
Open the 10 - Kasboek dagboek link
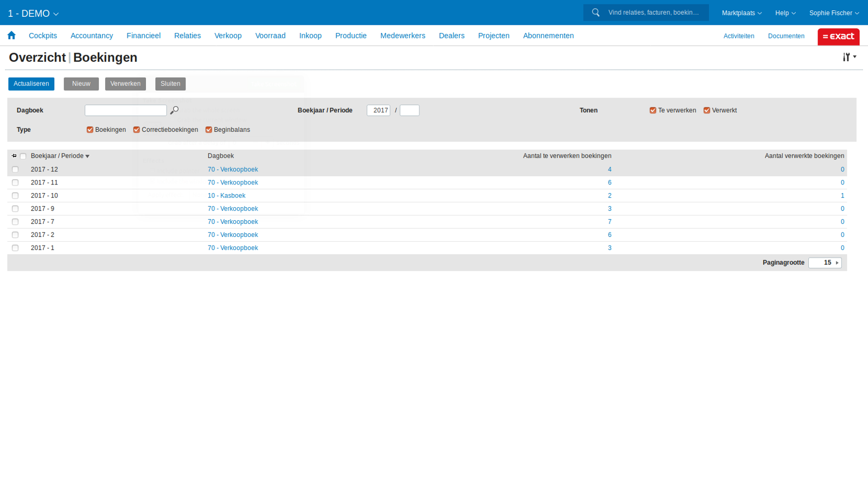[x=226, y=195]
